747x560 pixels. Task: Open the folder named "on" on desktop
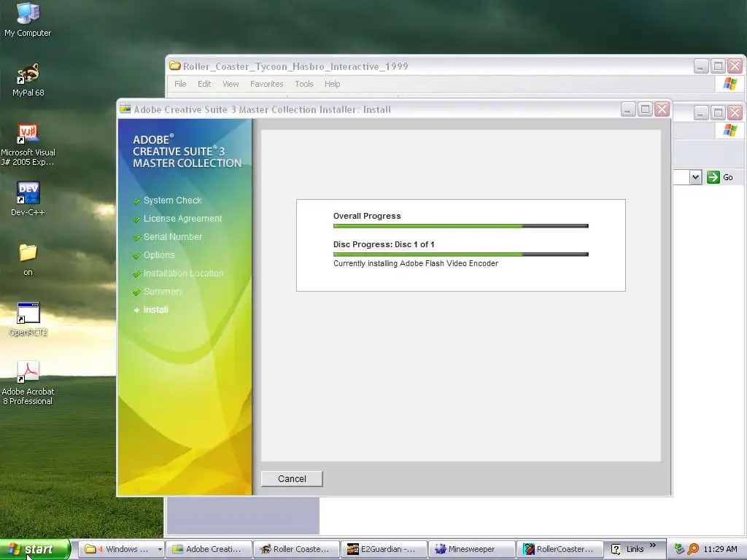click(x=28, y=260)
